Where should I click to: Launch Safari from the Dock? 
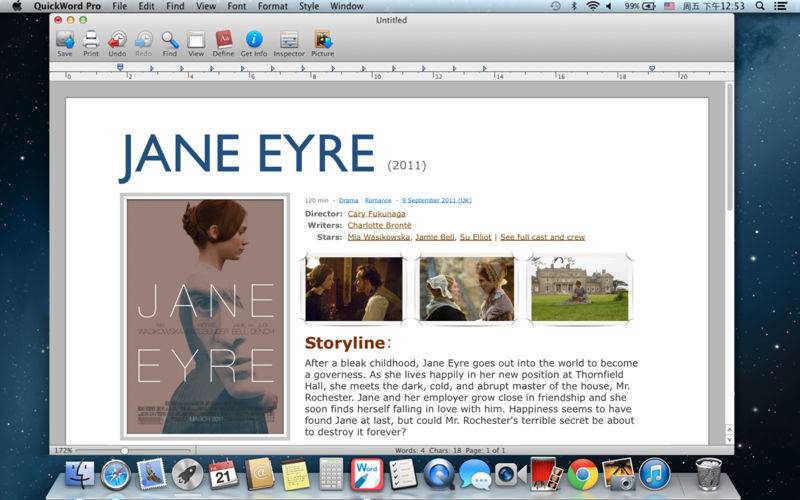[115, 475]
